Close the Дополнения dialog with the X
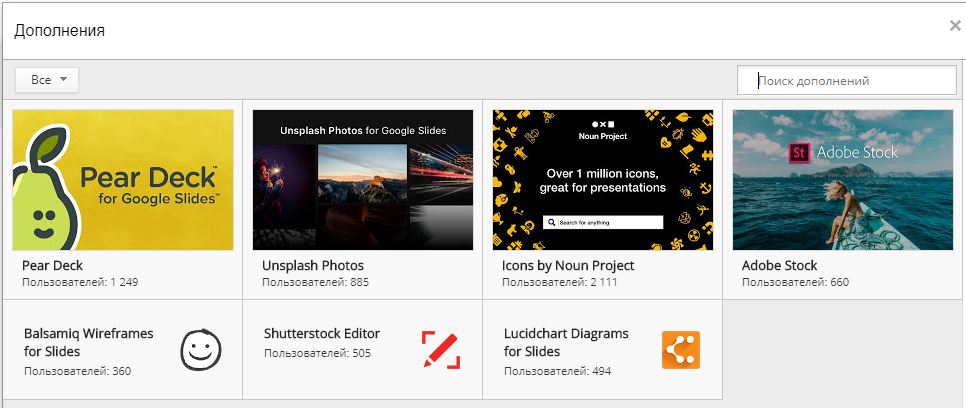 point(955,25)
